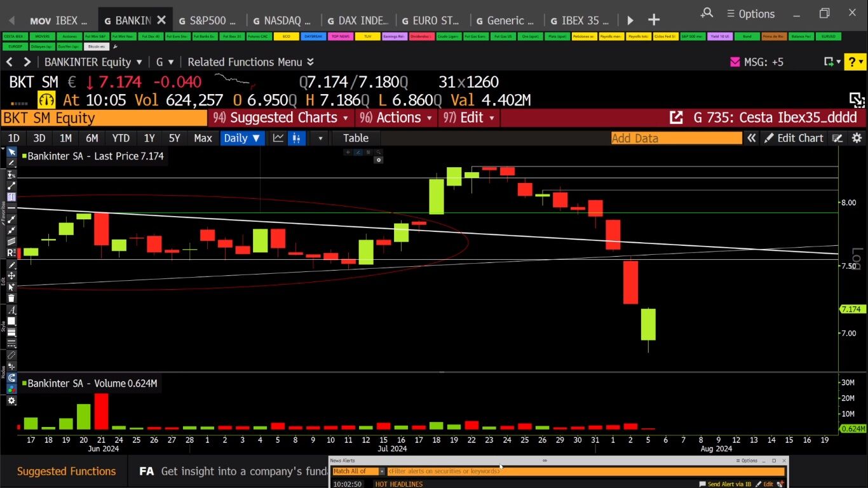The image size is (868, 488).
Task: Set chart range to 5Y
Action: (x=174, y=138)
